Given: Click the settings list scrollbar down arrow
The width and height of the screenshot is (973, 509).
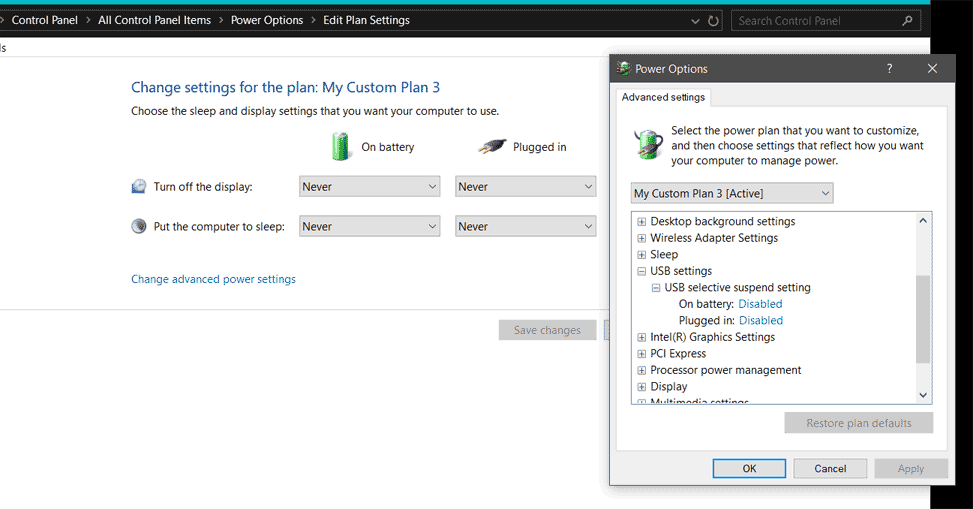Looking at the screenshot, I should tap(923, 395).
